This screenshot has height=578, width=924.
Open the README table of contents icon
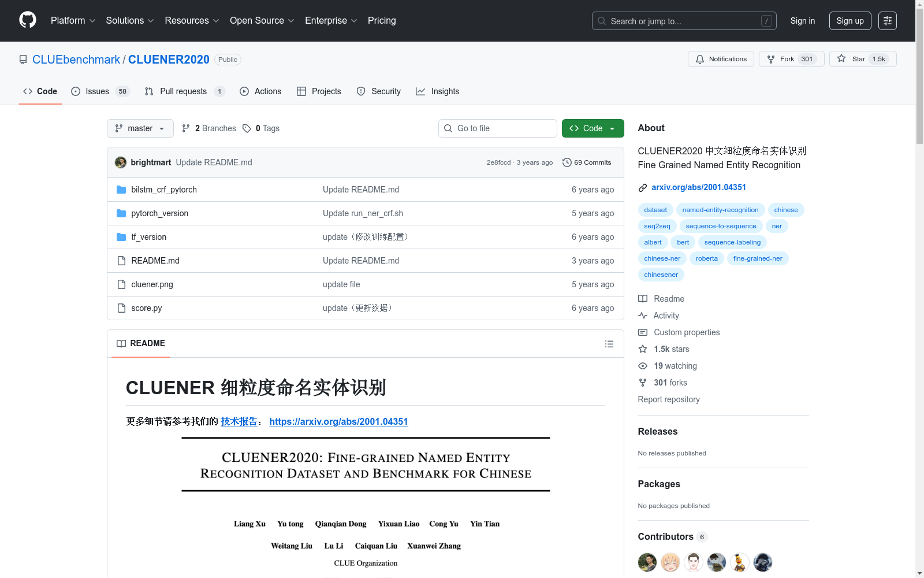tap(609, 343)
